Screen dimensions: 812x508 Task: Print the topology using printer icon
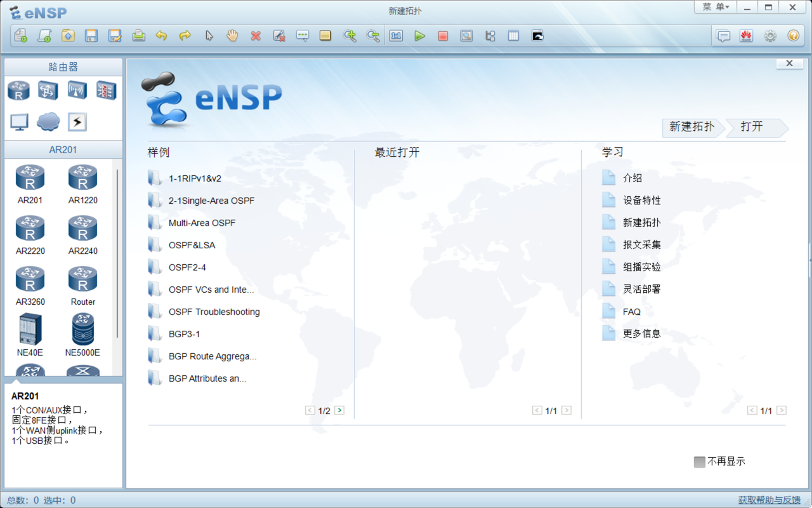[138, 36]
